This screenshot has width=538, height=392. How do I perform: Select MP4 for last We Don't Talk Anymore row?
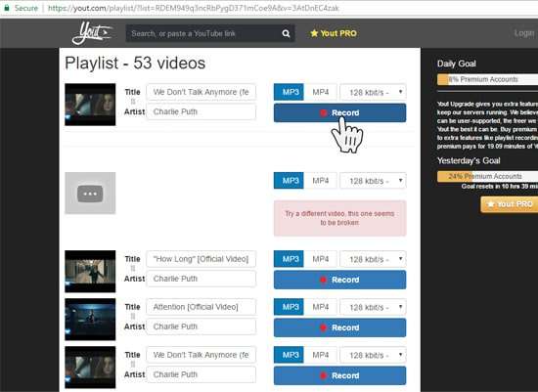(x=321, y=355)
